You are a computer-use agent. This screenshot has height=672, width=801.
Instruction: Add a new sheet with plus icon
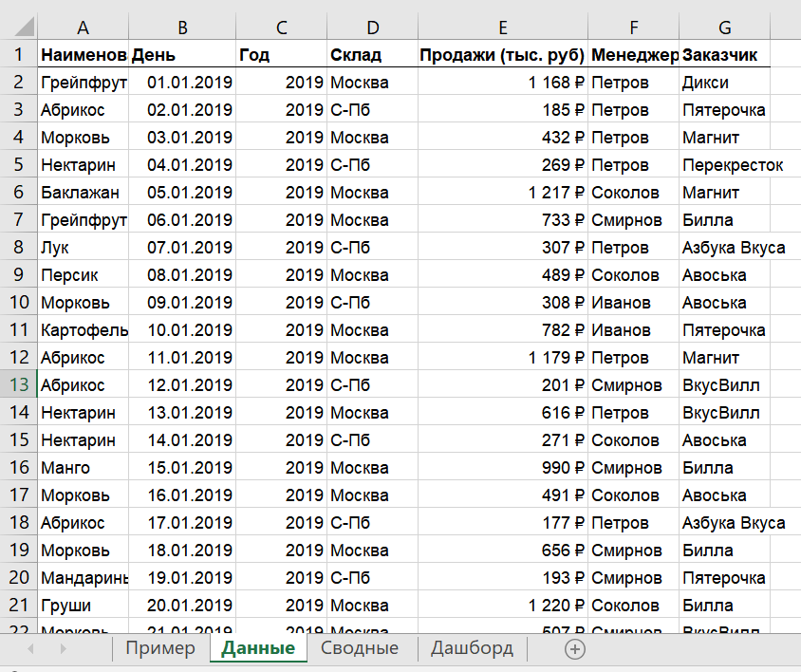click(x=575, y=649)
